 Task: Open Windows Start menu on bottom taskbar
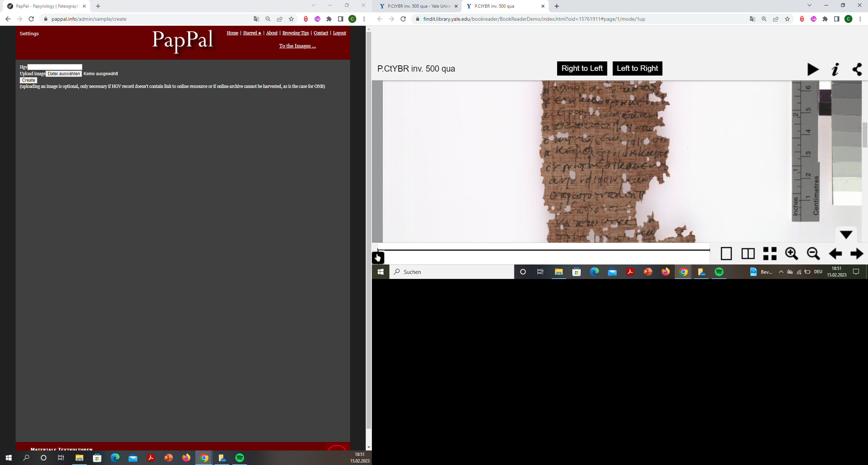[x=9, y=458]
